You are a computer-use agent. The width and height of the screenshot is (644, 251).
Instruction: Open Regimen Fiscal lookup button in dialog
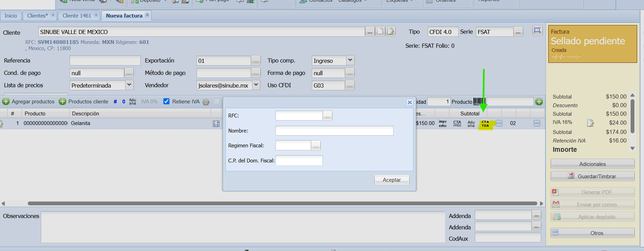(316, 146)
